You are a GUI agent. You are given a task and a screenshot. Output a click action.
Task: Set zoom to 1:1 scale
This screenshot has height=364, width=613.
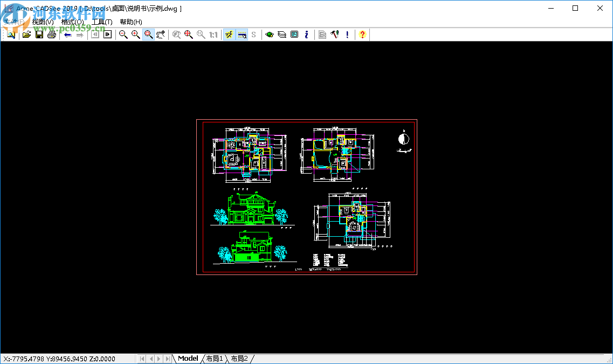point(213,35)
